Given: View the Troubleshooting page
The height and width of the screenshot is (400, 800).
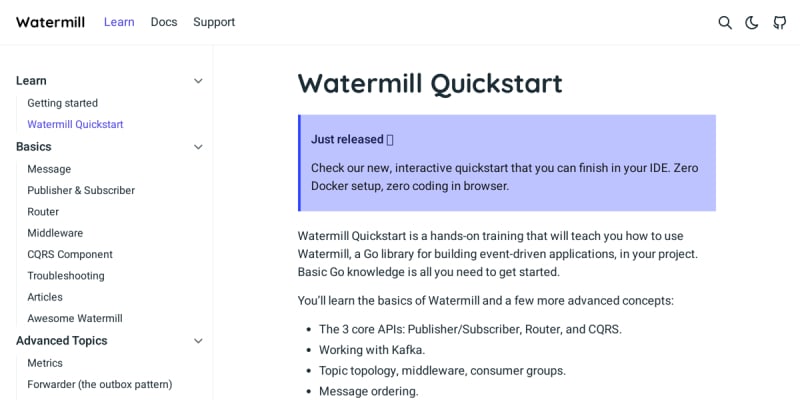Looking at the screenshot, I should [66, 276].
